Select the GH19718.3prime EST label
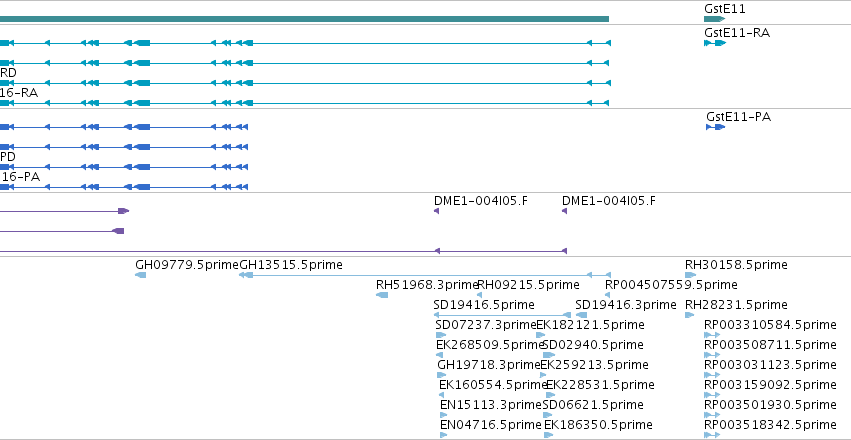This screenshot has width=851, height=440. (x=488, y=365)
